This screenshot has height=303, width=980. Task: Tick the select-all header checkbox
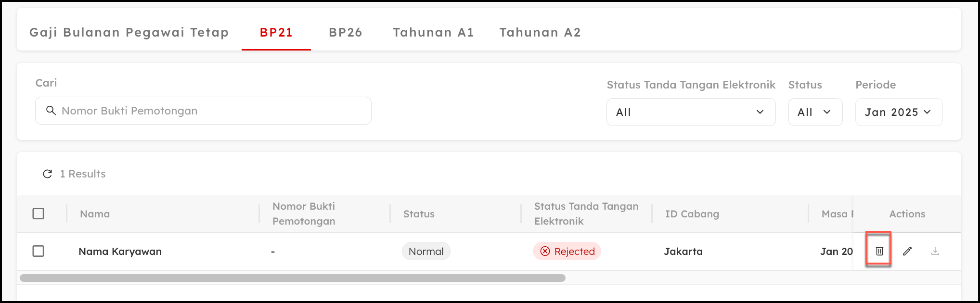pyautogui.click(x=39, y=214)
